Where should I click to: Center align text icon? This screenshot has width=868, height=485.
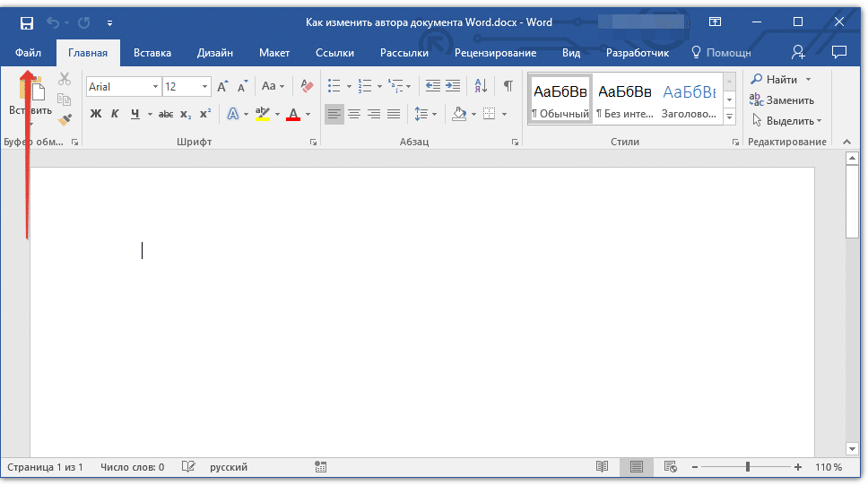[353, 114]
